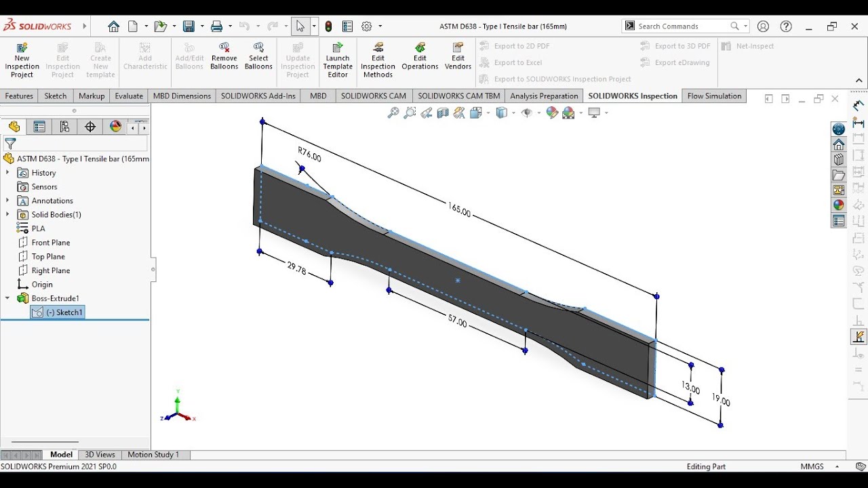Open the Features tab
Image resolution: width=868 pixels, height=488 pixels.
[19, 96]
